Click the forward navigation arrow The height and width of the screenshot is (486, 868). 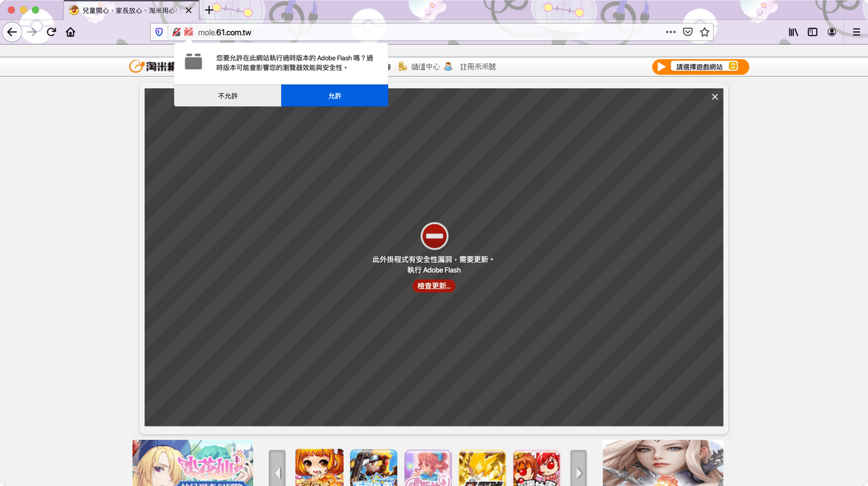pyautogui.click(x=32, y=32)
